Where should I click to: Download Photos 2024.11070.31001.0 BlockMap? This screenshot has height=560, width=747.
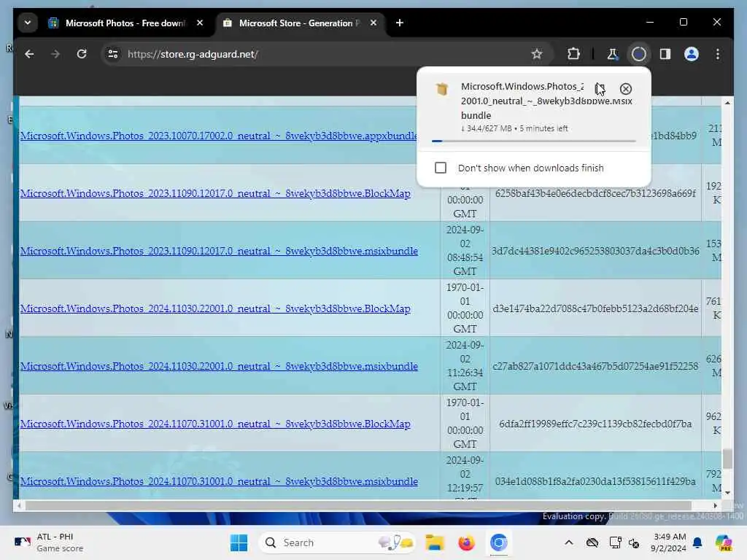click(x=215, y=424)
